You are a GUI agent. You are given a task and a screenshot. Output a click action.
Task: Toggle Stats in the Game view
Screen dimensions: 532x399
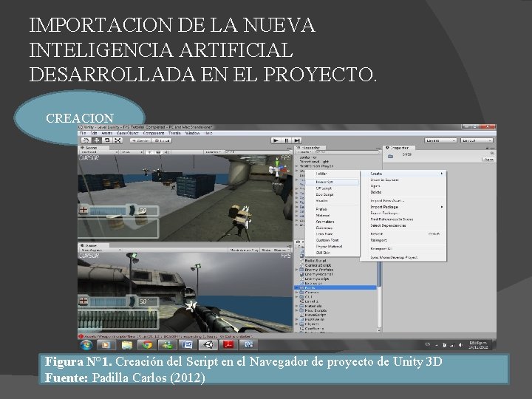point(266,250)
